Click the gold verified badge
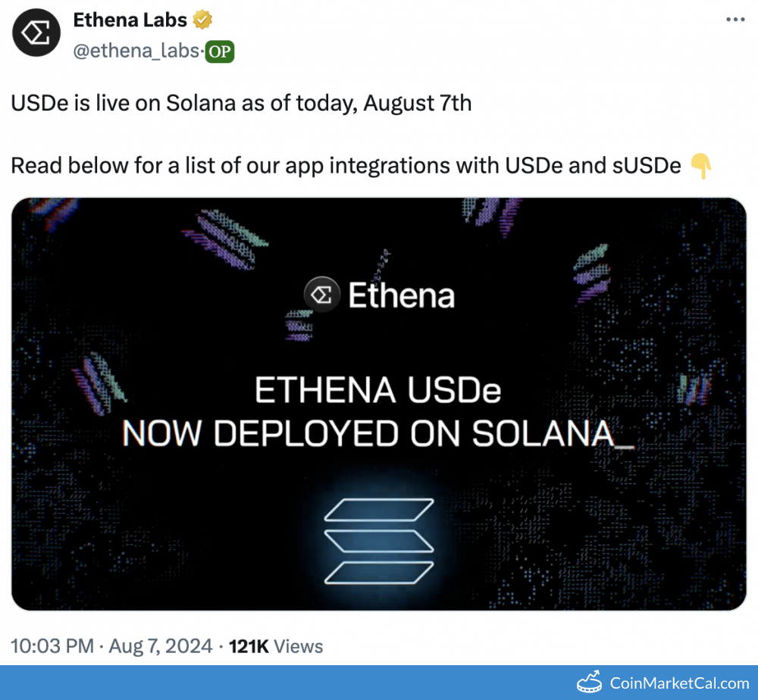 (x=202, y=20)
